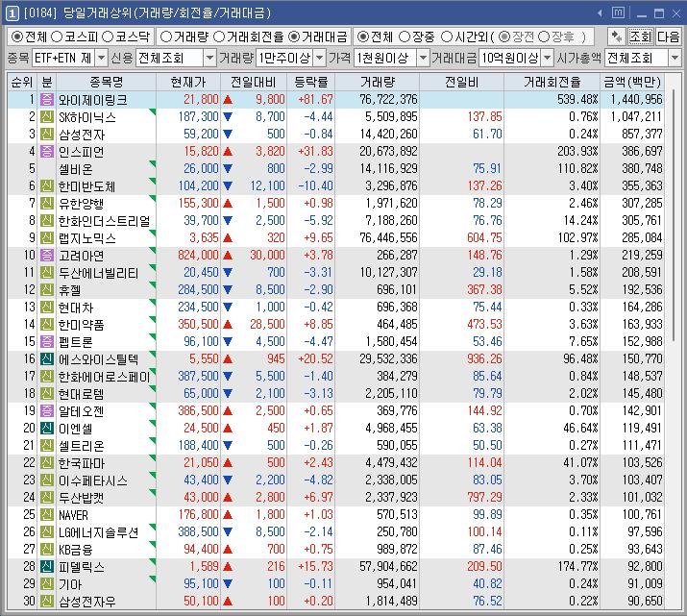Screen dimensions: 687x616
Task: Select the 휴젤 trading amount 192,536
Action: click(x=642, y=290)
